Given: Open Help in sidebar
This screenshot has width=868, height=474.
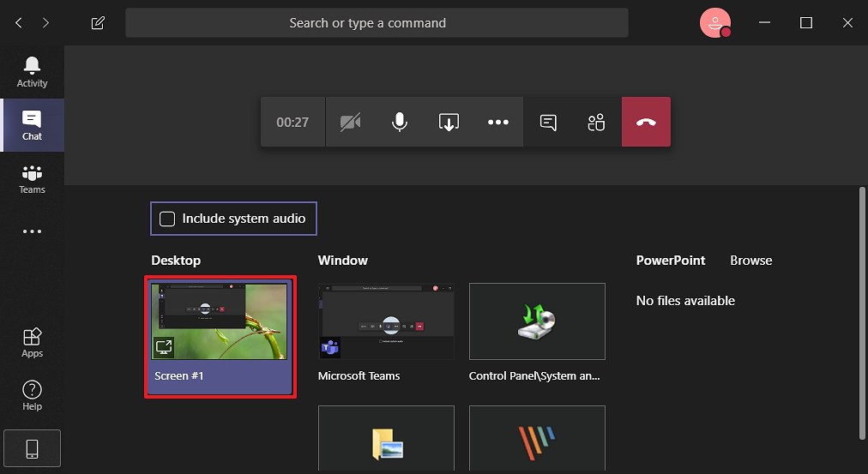Looking at the screenshot, I should coord(32,395).
